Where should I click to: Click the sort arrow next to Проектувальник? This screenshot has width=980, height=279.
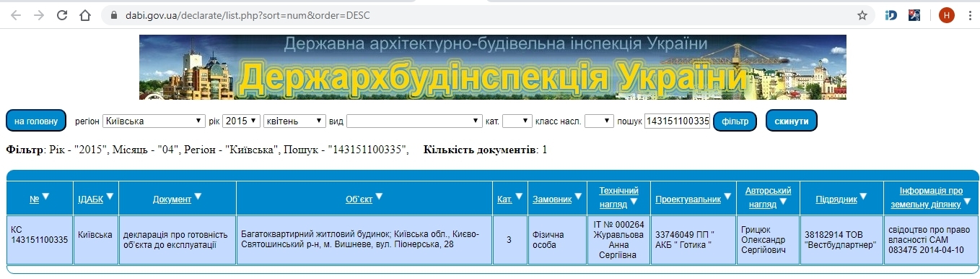[728, 196]
